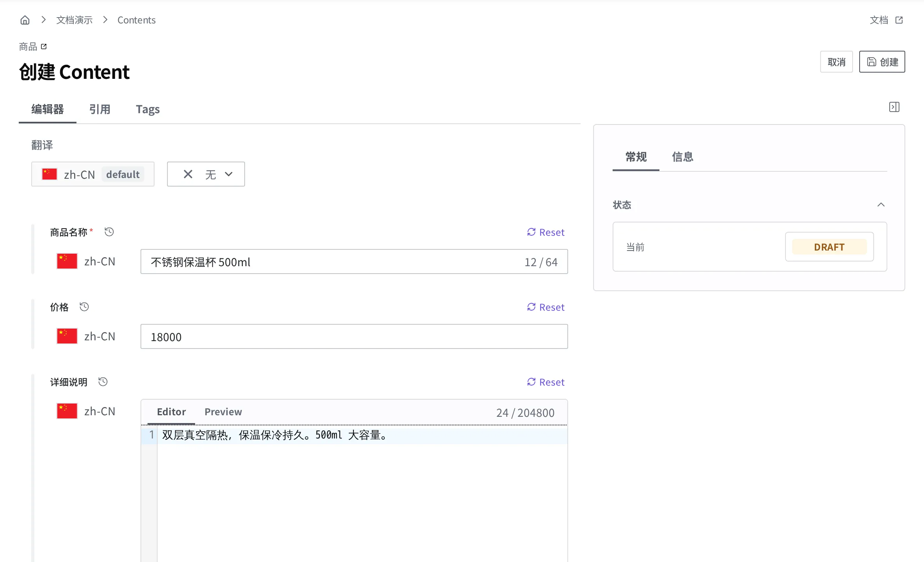Click external link icon beside 商品
The width and height of the screenshot is (924, 562).
44,46
